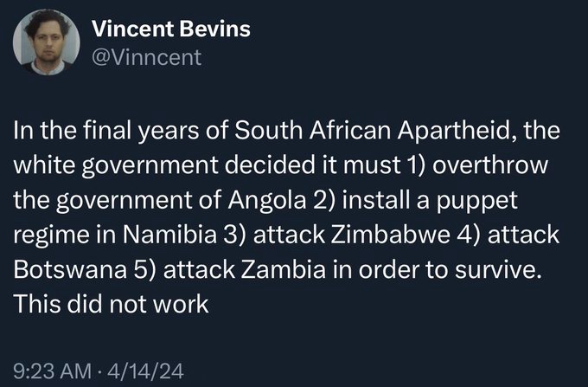Click the display name Vincent Bevins
Viewport: 588px width, 387px height.
tap(171, 29)
